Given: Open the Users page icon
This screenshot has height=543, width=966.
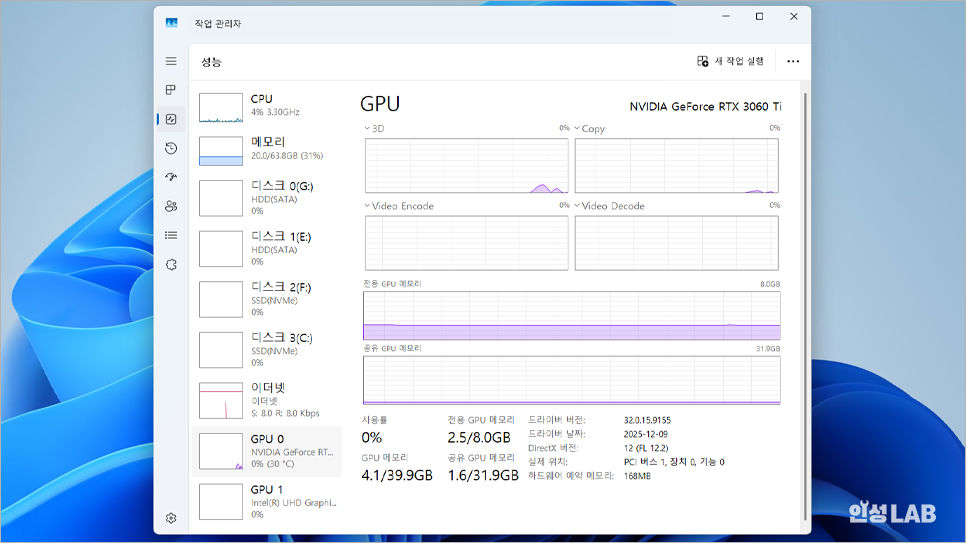Looking at the screenshot, I should [x=171, y=206].
